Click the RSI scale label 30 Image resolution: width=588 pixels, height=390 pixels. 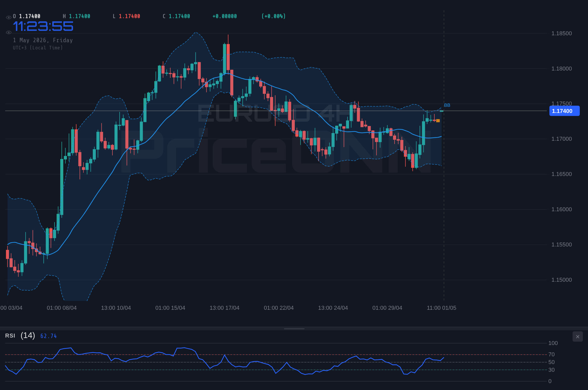coord(551,370)
